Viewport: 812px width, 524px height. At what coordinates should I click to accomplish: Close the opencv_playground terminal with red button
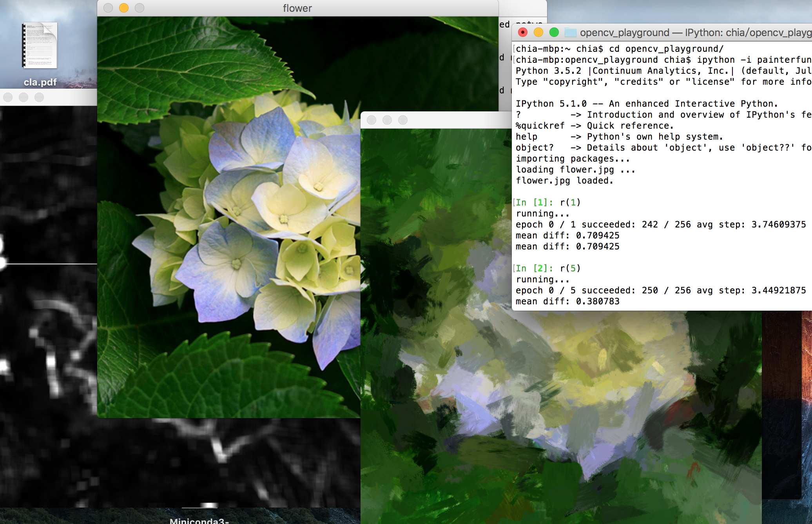tap(523, 33)
